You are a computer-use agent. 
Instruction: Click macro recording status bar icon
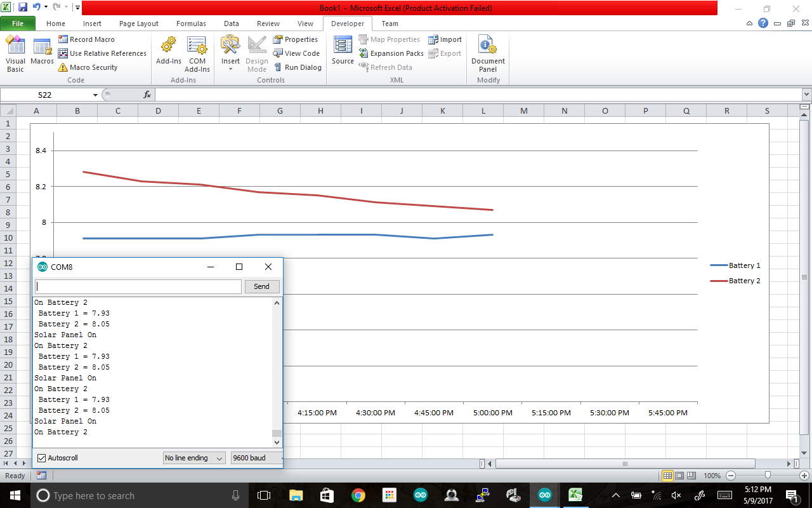41,476
